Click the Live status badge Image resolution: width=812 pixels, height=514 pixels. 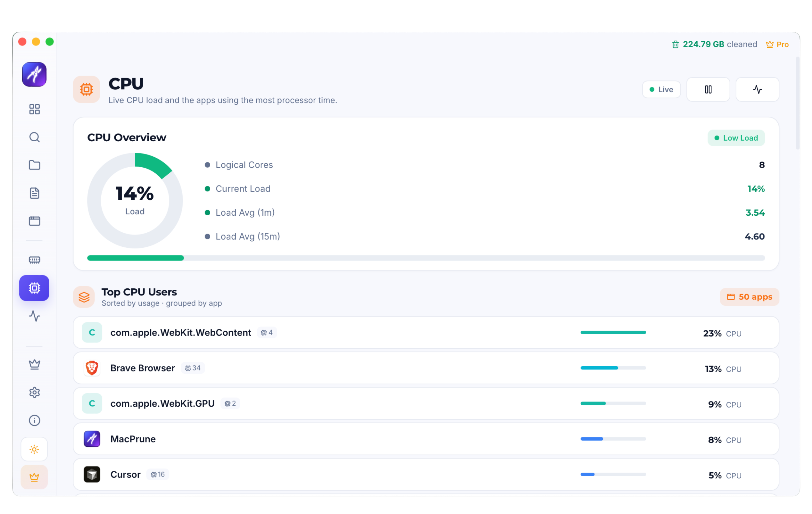click(x=661, y=89)
